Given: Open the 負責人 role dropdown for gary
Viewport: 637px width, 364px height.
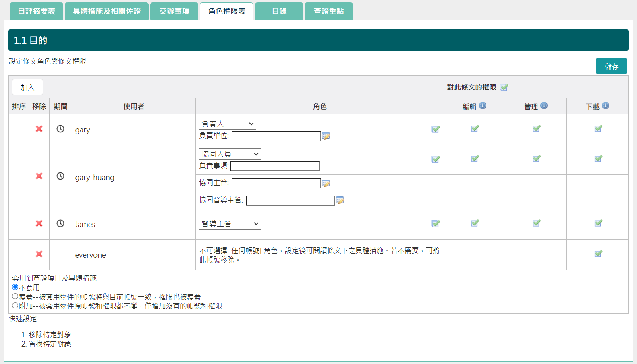Looking at the screenshot, I should 227,124.
